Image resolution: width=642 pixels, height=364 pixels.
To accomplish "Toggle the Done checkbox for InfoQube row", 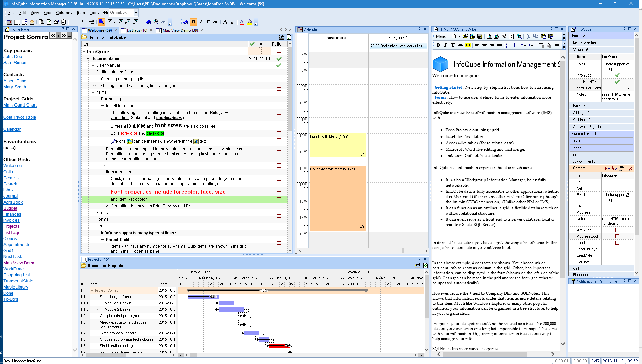I will click(260, 51).
